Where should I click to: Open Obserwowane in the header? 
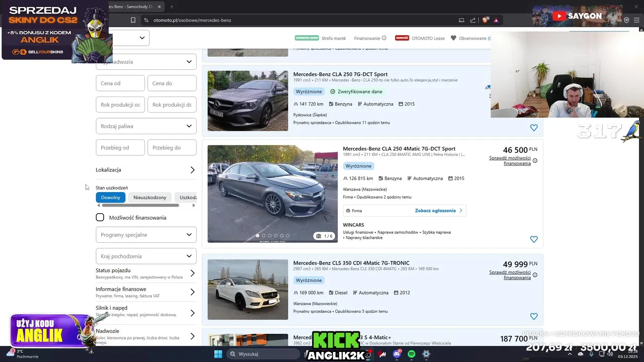click(x=472, y=38)
